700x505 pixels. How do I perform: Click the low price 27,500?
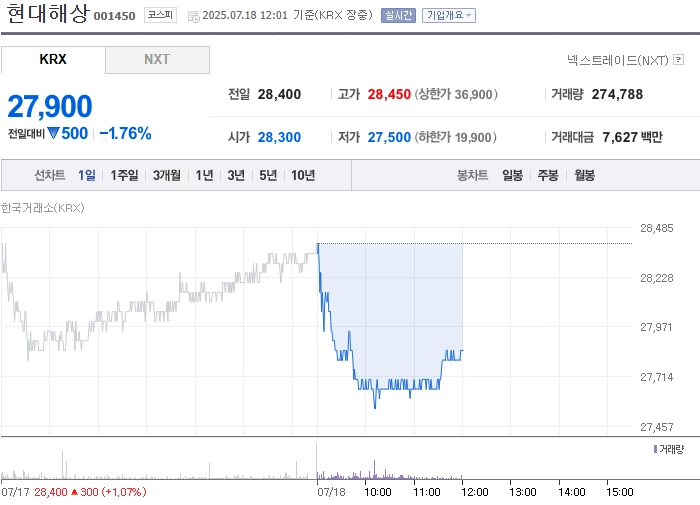(x=389, y=137)
